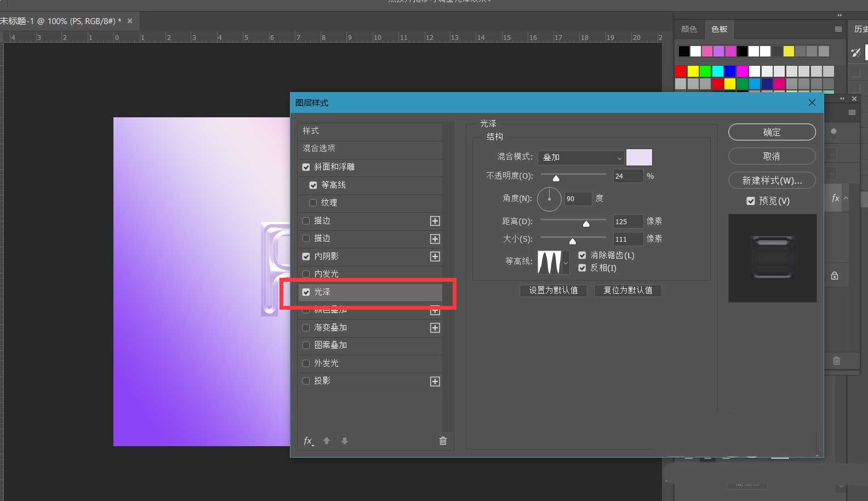Click the 大小 slider handle
The width and height of the screenshot is (868, 501).
(573, 241)
